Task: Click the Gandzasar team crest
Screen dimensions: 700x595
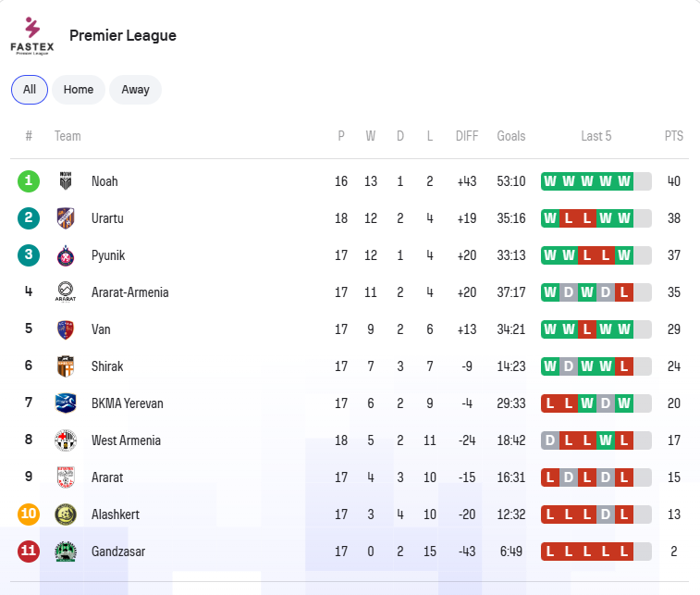Action: coord(66,552)
